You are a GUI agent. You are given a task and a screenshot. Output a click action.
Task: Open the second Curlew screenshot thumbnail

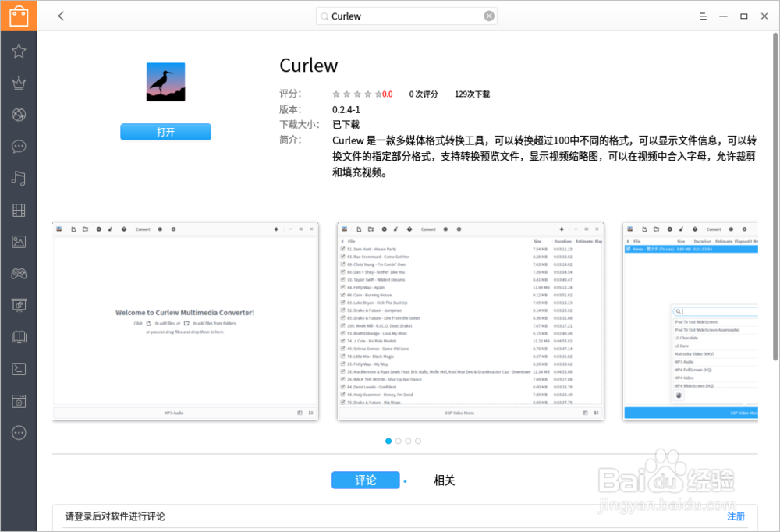click(470, 321)
